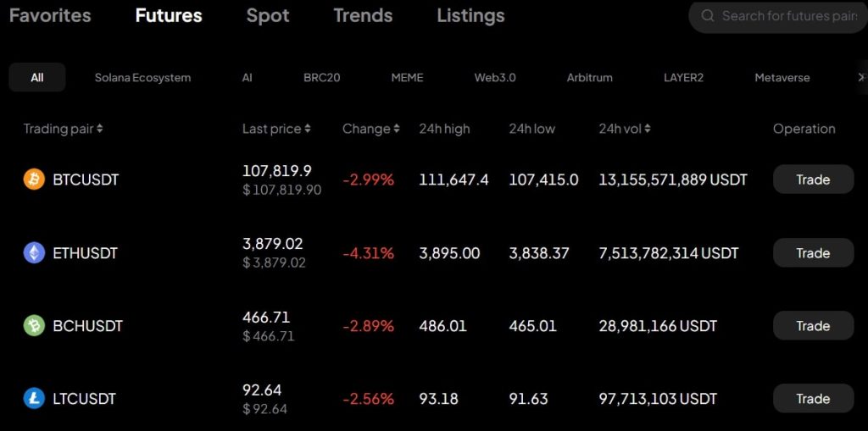Open the Favorites tab

50,15
